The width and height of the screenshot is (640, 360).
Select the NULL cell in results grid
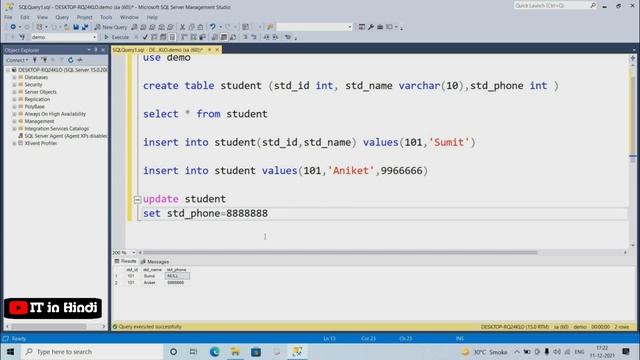177,276
